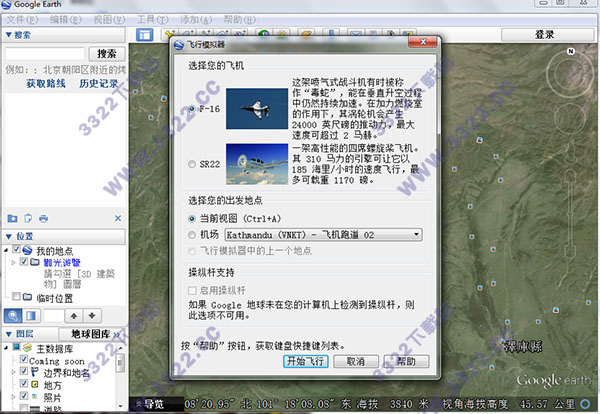The width and height of the screenshot is (600, 414).
Task: Open the 编辑(E) menu
Action: [x=65, y=20]
